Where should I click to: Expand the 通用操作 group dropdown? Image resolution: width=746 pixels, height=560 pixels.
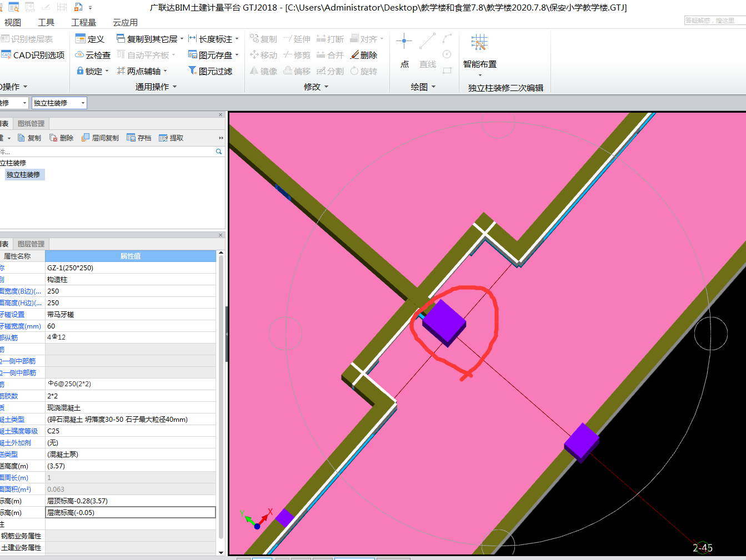[174, 87]
